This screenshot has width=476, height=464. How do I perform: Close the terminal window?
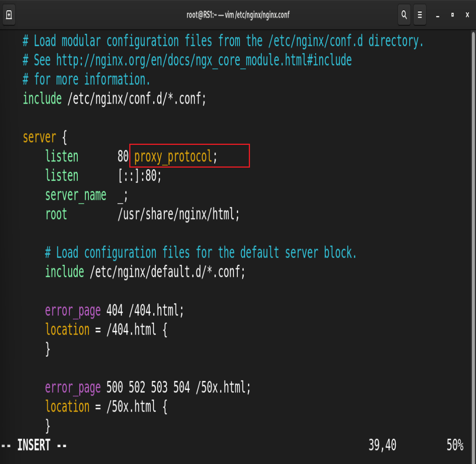[467, 15]
